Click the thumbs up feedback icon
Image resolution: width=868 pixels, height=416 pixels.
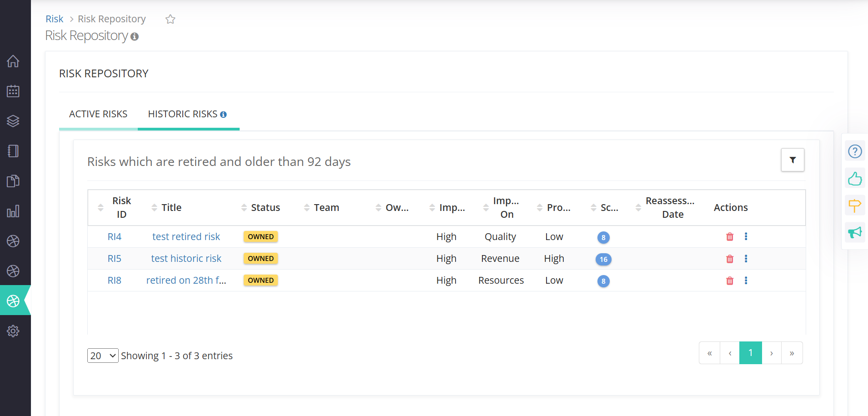[x=855, y=179]
